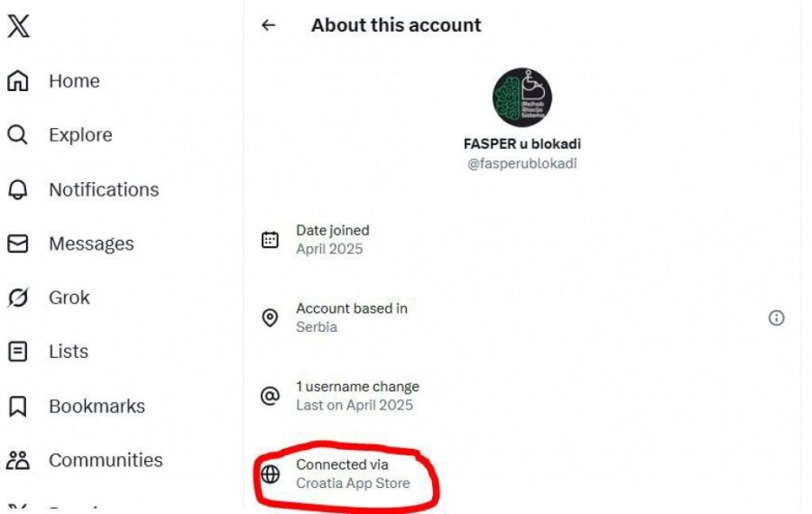
Task: Click the FASPER u blokadi profile picture
Action: [x=522, y=96]
